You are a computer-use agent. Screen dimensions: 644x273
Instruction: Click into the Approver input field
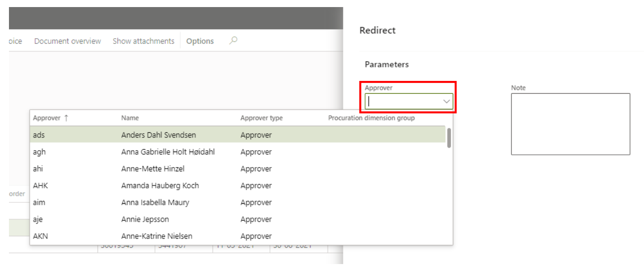click(x=403, y=101)
